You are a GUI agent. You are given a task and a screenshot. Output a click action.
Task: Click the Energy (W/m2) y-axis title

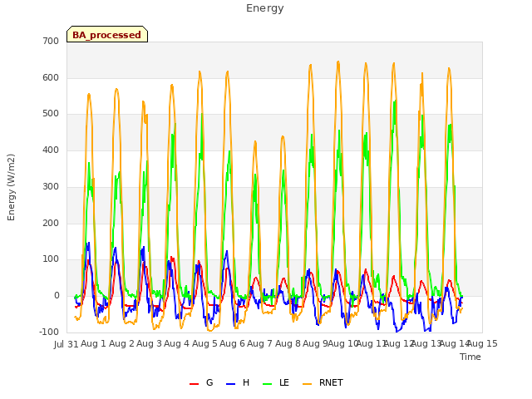11,187
